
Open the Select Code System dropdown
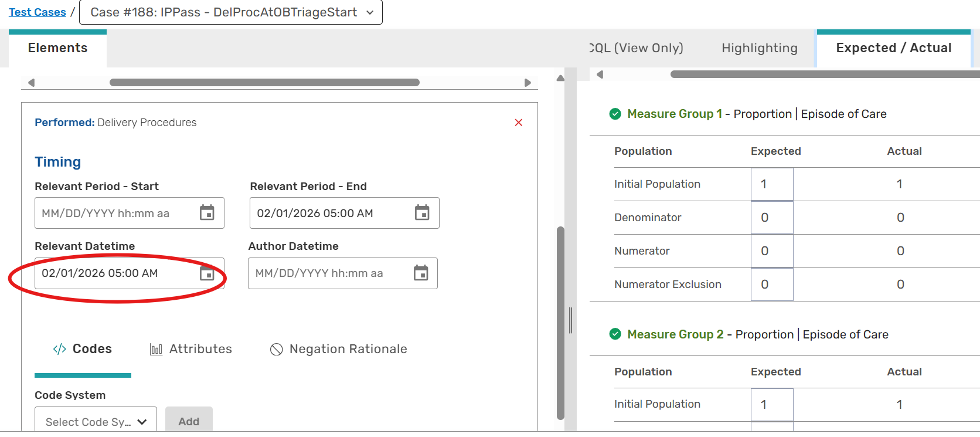pos(96,422)
